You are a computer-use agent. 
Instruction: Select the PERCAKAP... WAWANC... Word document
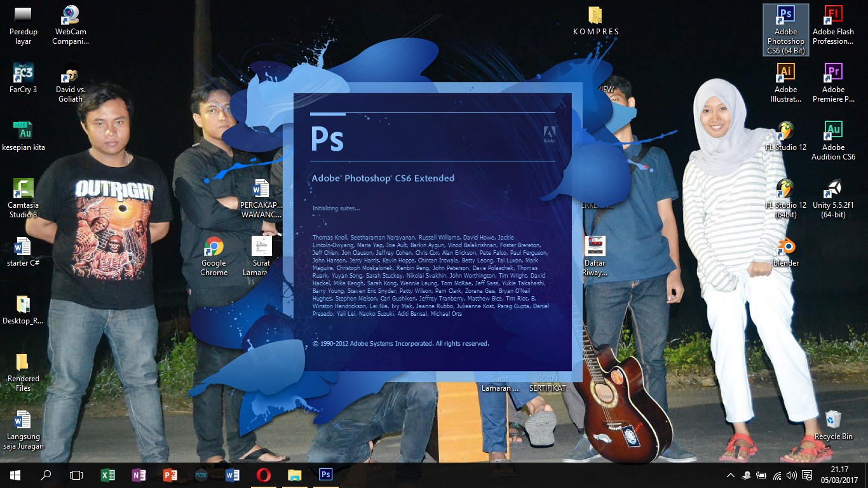261,199
